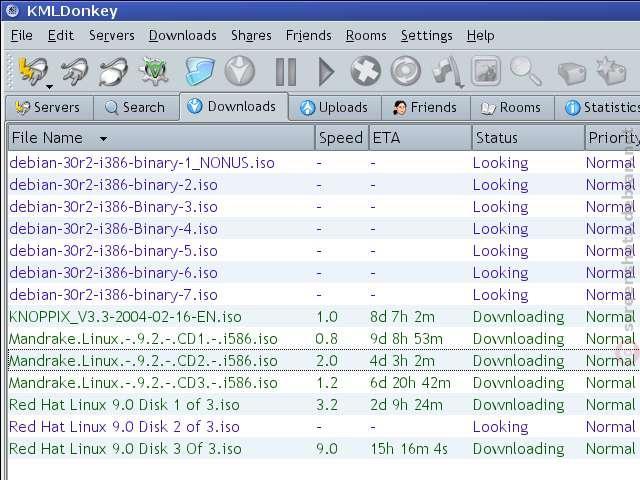Click the ETA value 6d 20h 42m

pos(410,383)
